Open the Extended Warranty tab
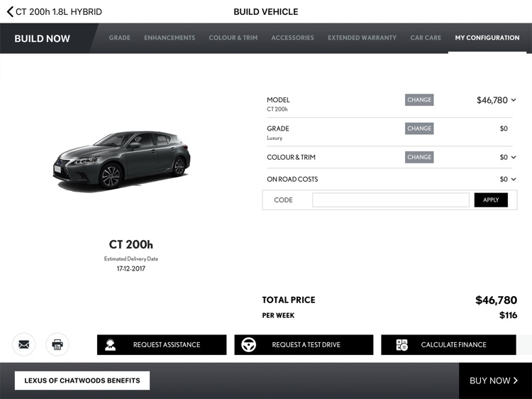Viewport: 532px width, 399px height. (x=362, y=38)
